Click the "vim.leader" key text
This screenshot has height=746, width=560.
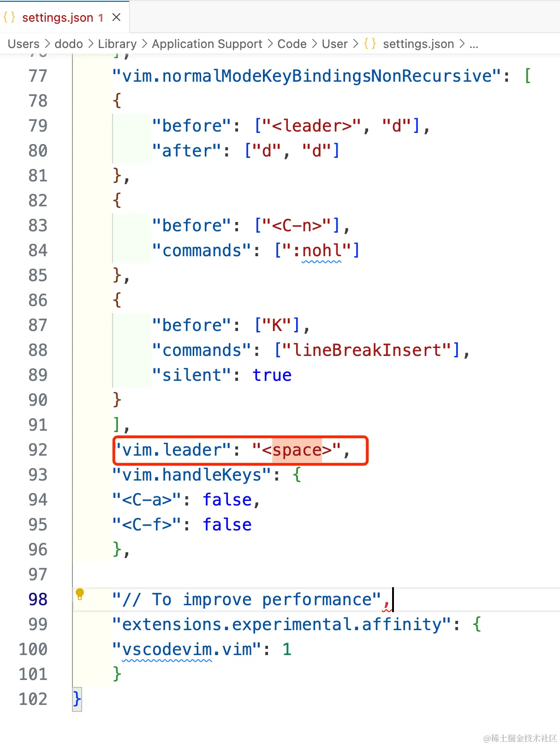coord(173,450)
